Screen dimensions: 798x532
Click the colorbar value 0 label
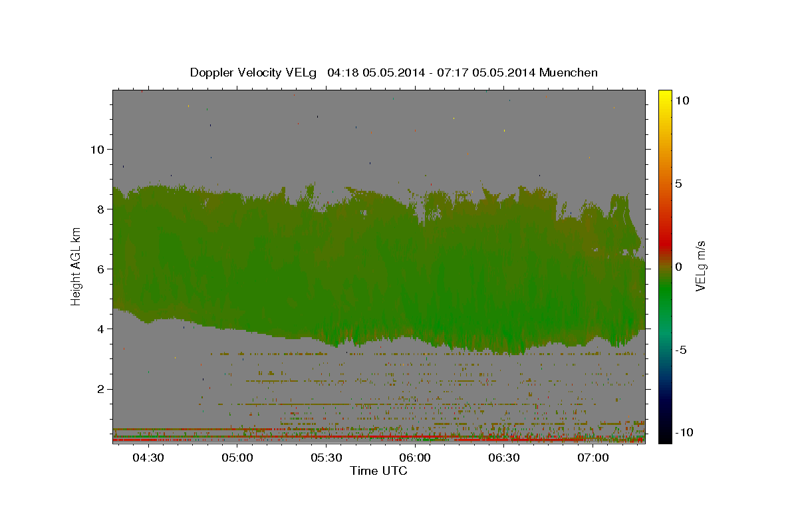pos(678,267)
